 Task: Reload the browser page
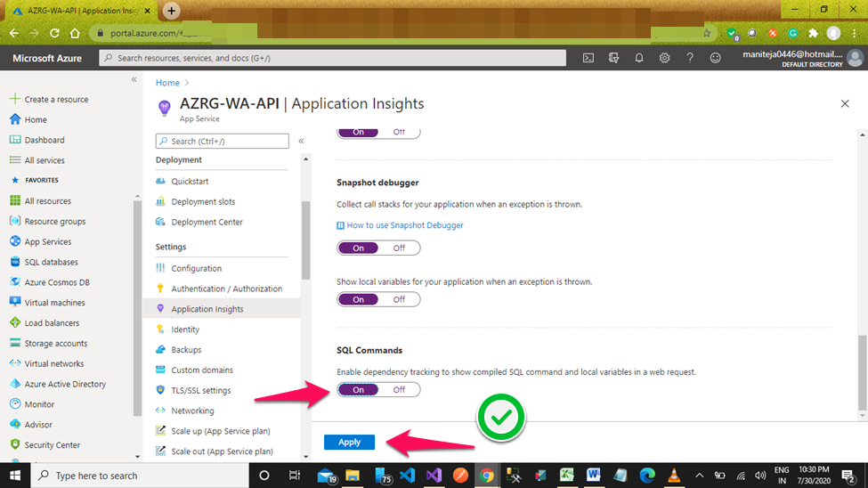coord(54,33)
